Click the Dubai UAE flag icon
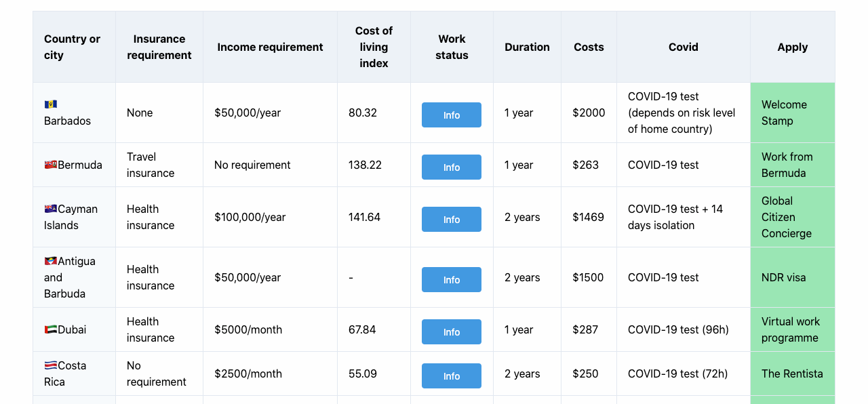868x404 pixels. [x=51, y=329]
